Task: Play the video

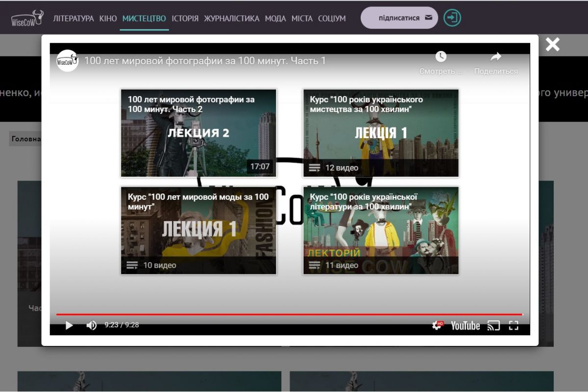Action: point(69,325)
